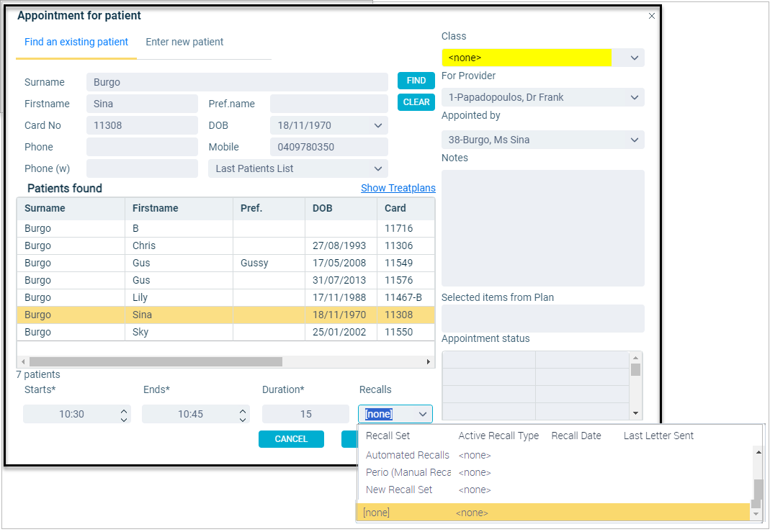The height and width of the screenshot is (532, 770).
Task: Click the Active Recall Type column header
Action: tap(498, 436)
